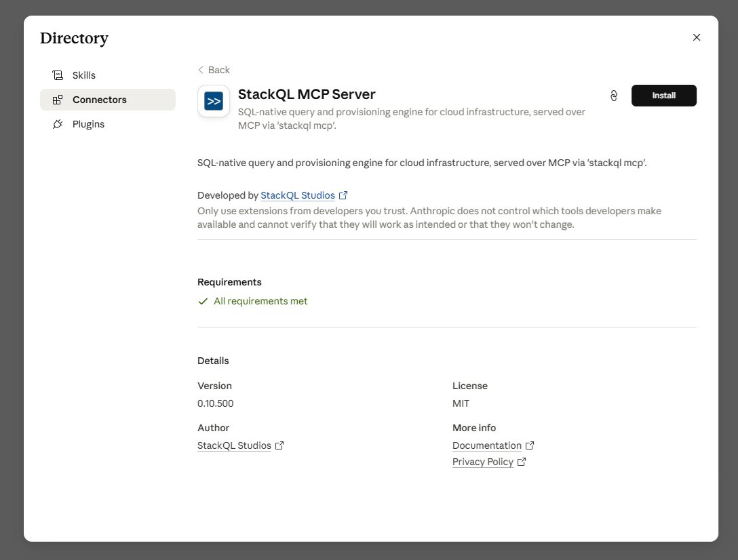Viewport: 738px width, 560px height.
Task: Click the green requirements checkmark icon
Action: 203,301
